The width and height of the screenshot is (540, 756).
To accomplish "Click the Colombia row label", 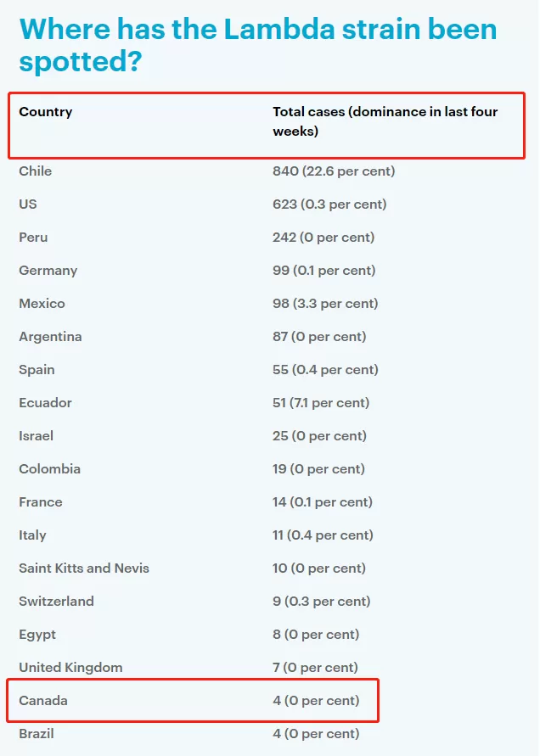I will pos(50,468).
